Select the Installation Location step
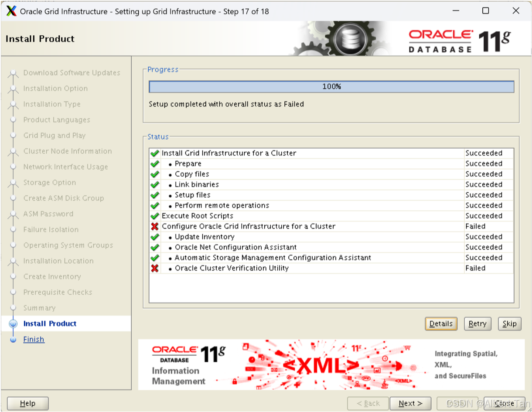This screenshot has width=532, height=412. pos(58,261)
